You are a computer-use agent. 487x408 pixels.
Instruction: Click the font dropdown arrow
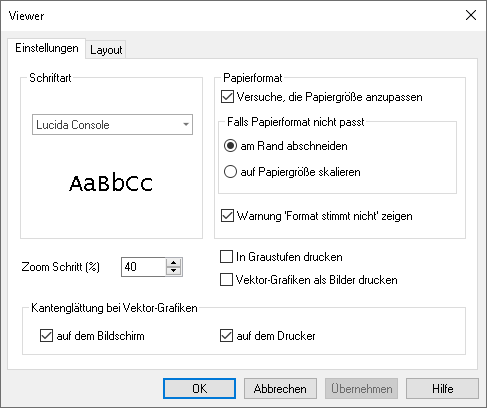tap(186, 125)
